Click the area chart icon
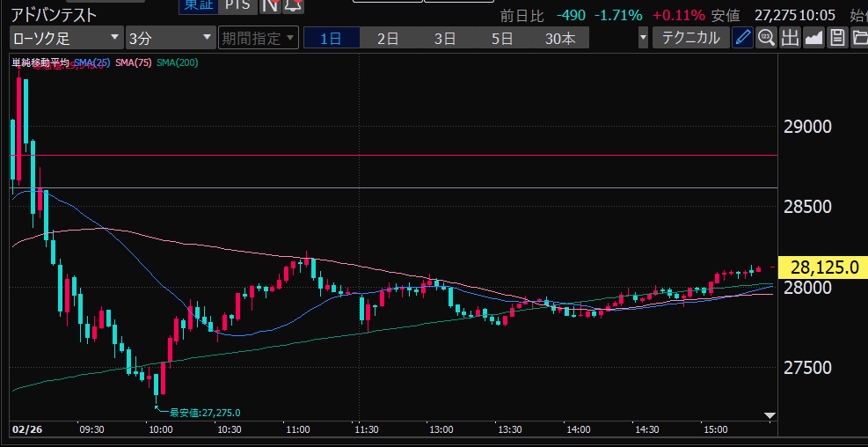868x447 pixels. pyautogui.click(x=813, y=38)
